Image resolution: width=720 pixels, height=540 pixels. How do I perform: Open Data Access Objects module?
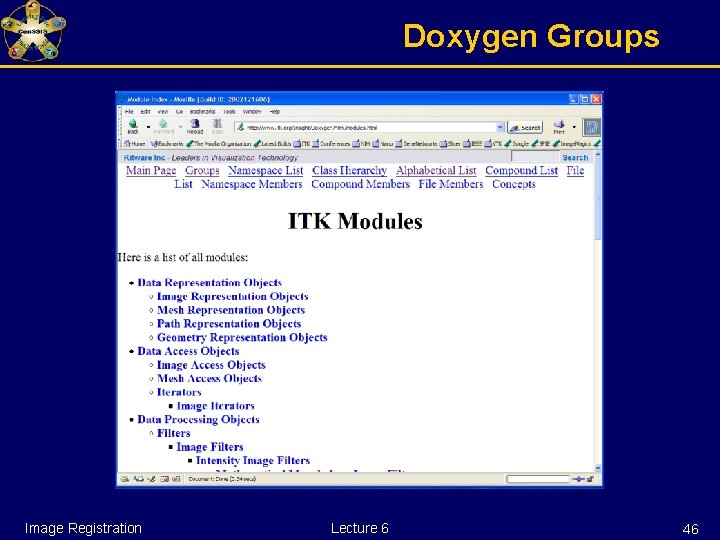pos(188,351)
